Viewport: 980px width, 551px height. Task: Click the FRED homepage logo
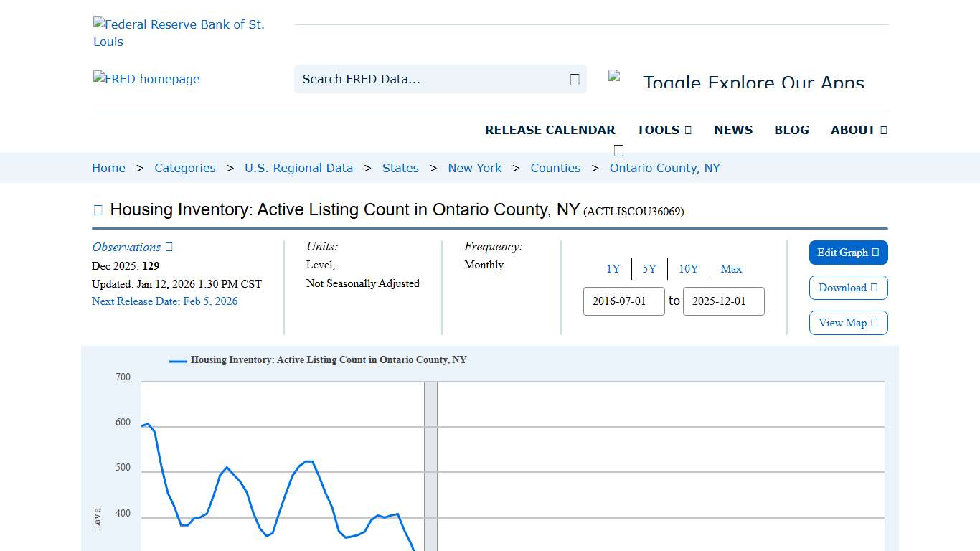point(146,79)
